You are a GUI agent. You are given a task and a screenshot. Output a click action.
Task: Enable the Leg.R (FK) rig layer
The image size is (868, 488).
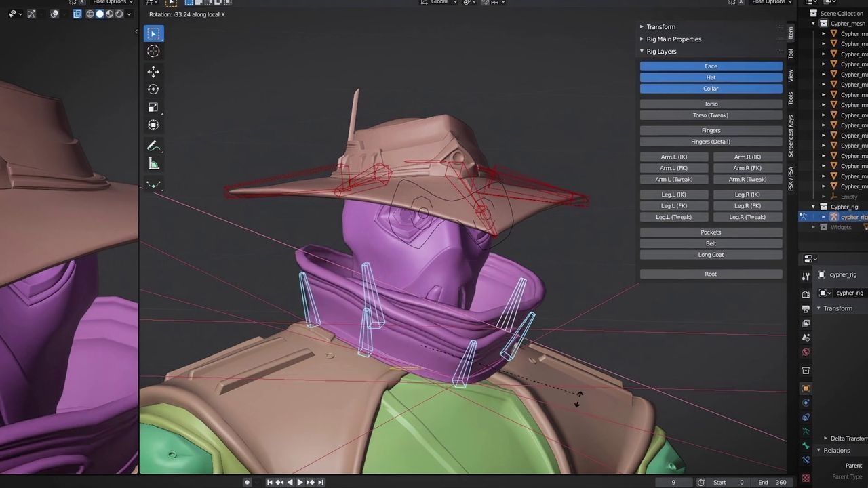point(747,206)
